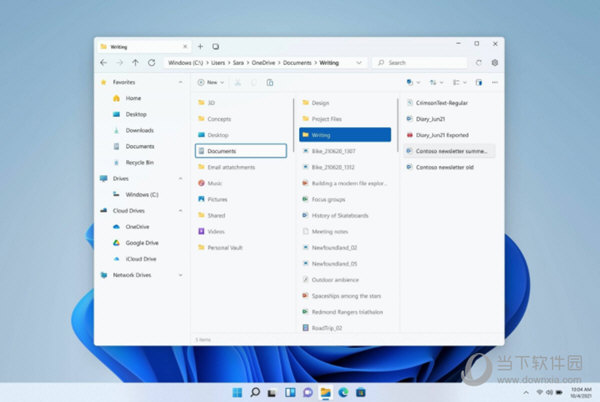
Task: Collapse the Favorites section
Action: click(x=180, y=82)
